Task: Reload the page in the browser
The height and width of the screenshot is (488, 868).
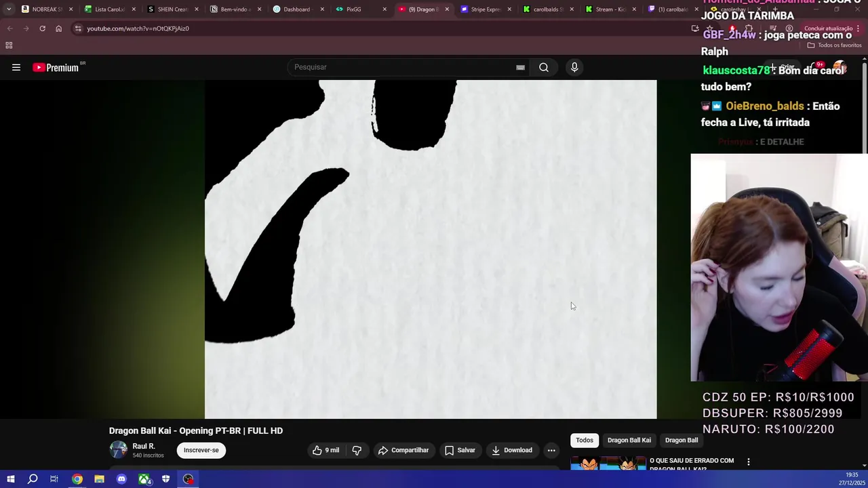Action: click(x=42, y=28)
